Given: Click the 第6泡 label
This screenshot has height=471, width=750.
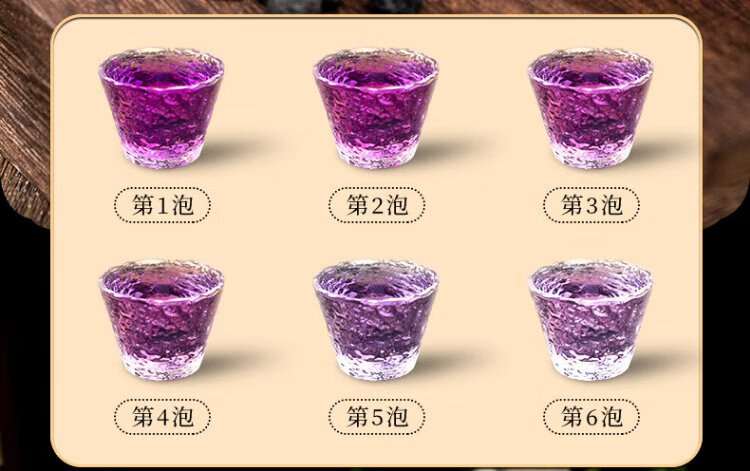Looking at the screenshot, I should pos(592,417).
